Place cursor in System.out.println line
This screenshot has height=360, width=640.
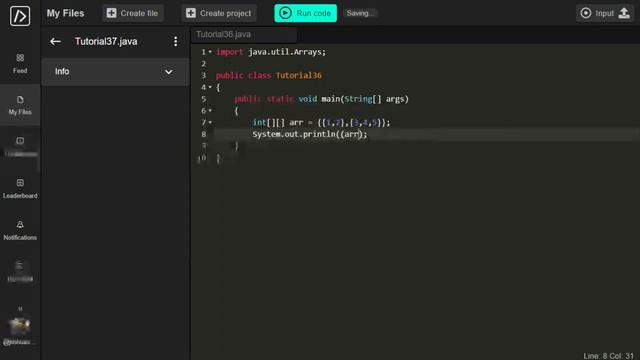310,134
